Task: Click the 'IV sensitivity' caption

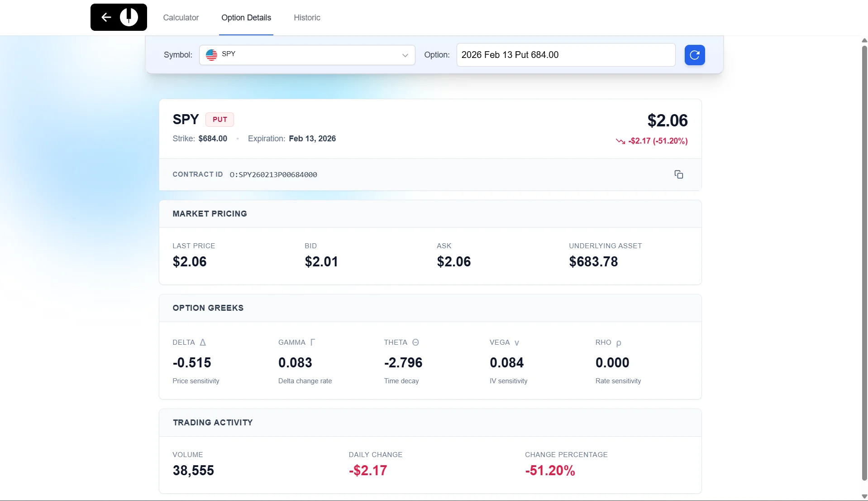Action: click(509, 381)
